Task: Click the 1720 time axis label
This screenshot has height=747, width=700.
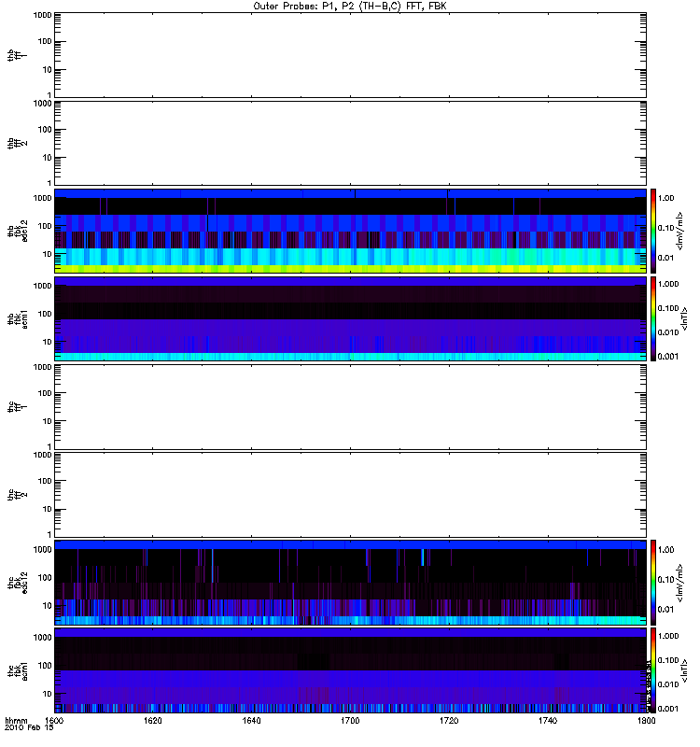Action: click(x=449, y=720)
